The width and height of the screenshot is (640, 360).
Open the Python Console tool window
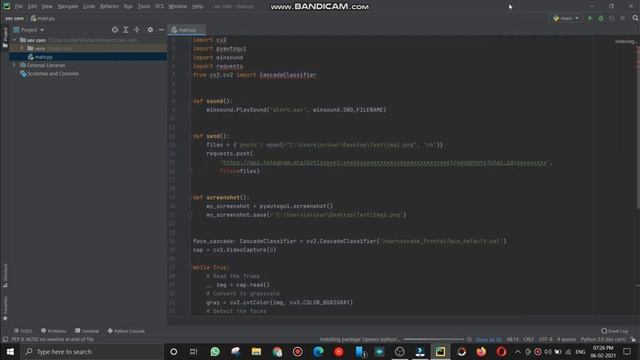pyautogui.click(x=126, y=331)
